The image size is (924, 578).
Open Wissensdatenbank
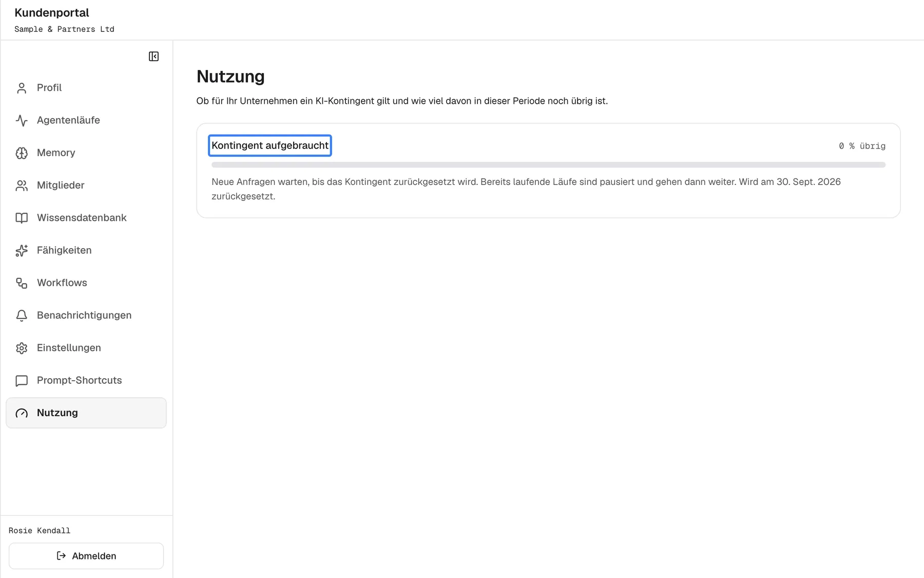click(86, 218)
